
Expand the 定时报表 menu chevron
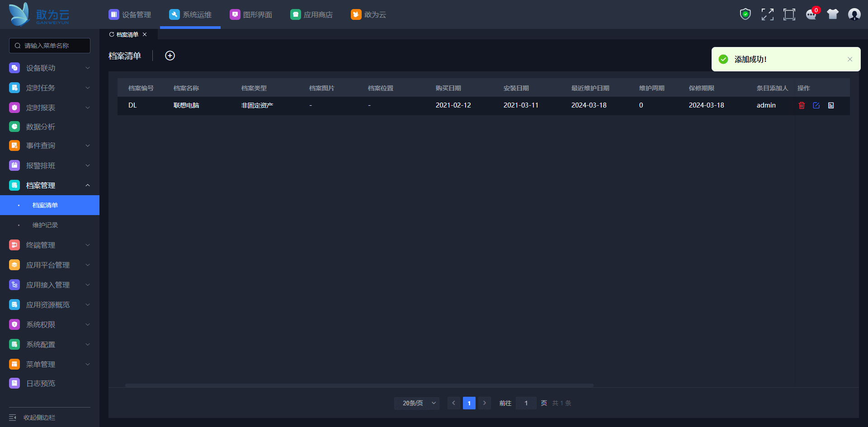click(x=88, y=108)
